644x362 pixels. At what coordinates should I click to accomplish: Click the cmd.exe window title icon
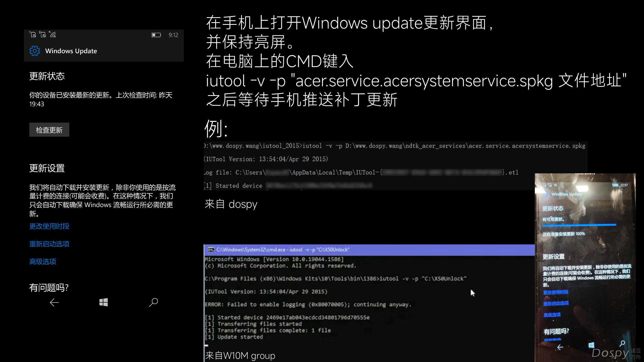click(211, 250)
